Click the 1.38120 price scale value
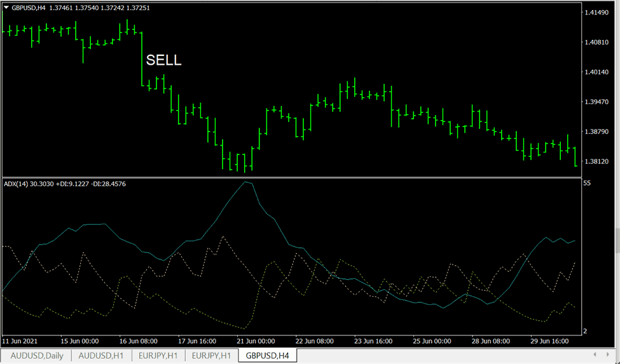 (596, 161)
